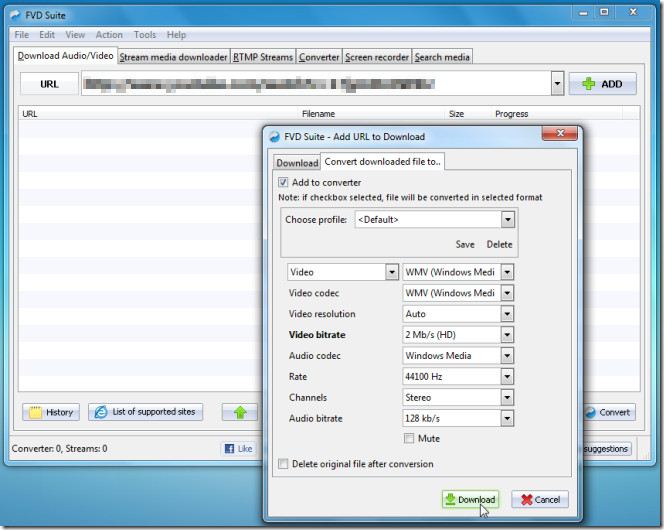664x530 pixels.
Task: Open the URL history dropdown arrow
Action: (x=557, y=83)
